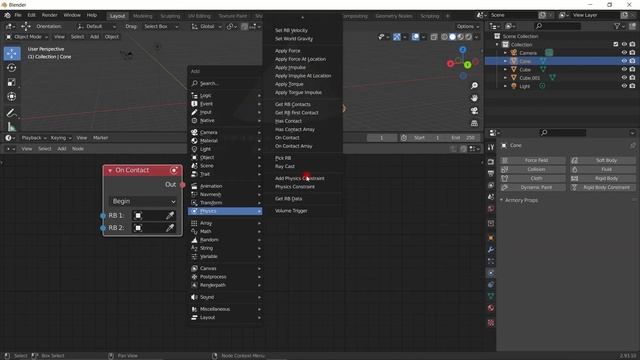Expand the Armory Props panel
The width and height of the screenshot is (640, 360).
521,200
